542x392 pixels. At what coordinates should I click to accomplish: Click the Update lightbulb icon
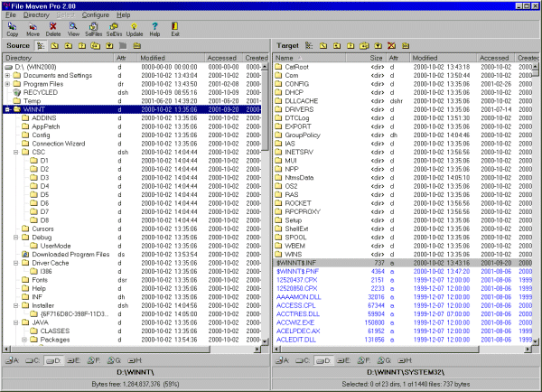(x=134, y=30)
